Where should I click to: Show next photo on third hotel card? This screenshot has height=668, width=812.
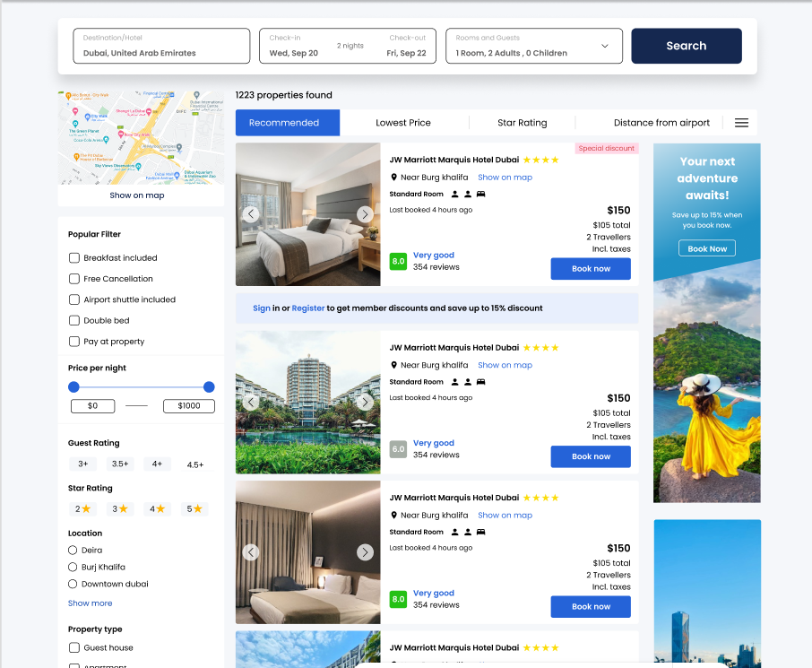coord(365,552)
